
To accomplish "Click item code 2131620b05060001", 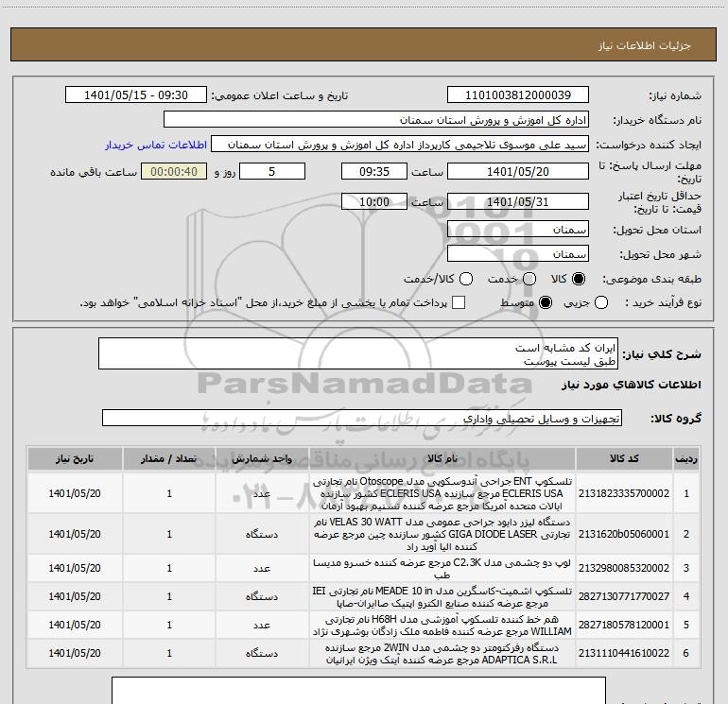I will pos(624,534).
